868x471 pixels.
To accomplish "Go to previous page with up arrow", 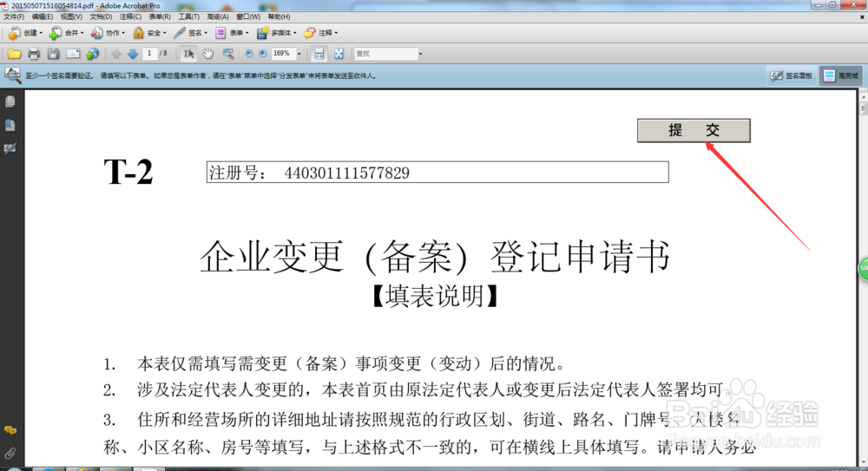I will point(116,54).
